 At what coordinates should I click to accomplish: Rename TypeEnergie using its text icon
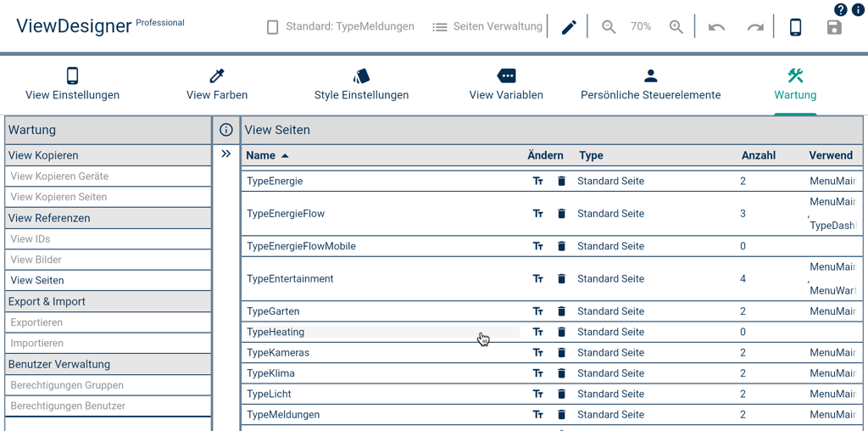click(537, 182)
